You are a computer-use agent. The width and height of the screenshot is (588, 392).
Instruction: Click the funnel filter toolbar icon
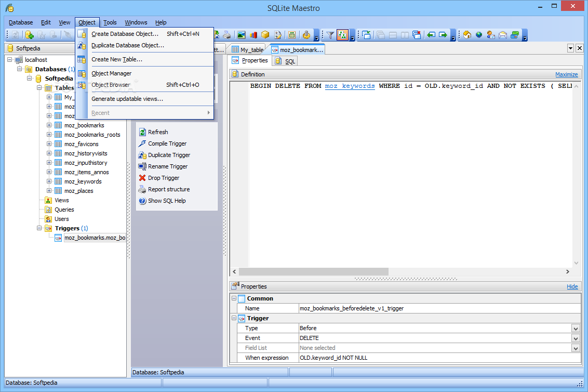(330, 35)
